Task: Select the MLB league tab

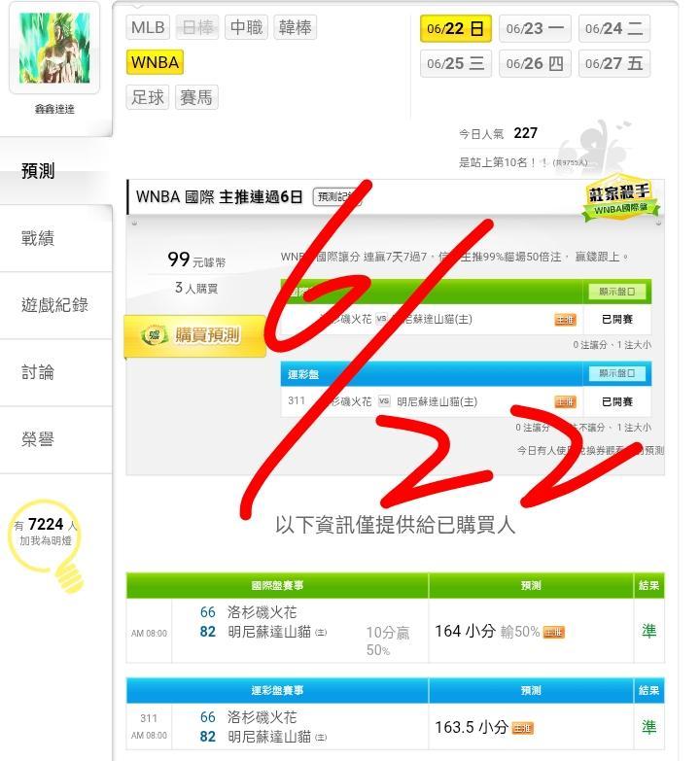Action: pyautogui.click(x=148, y=27)
